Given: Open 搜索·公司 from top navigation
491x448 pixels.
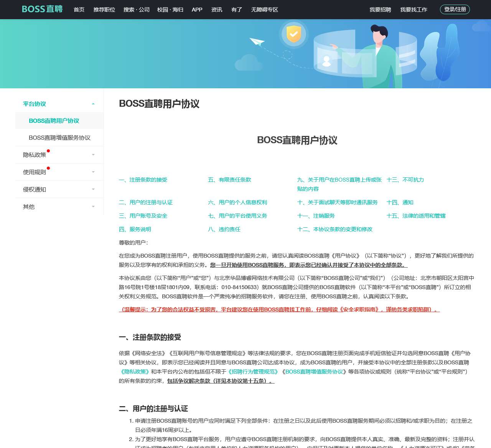Looking at the screenshot, I should [x=136, y=10].
